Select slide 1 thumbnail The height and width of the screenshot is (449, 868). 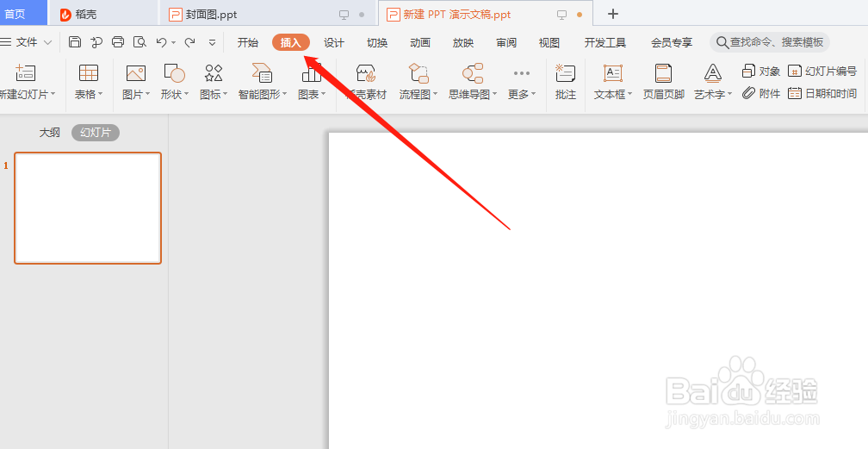coord(88,208)
